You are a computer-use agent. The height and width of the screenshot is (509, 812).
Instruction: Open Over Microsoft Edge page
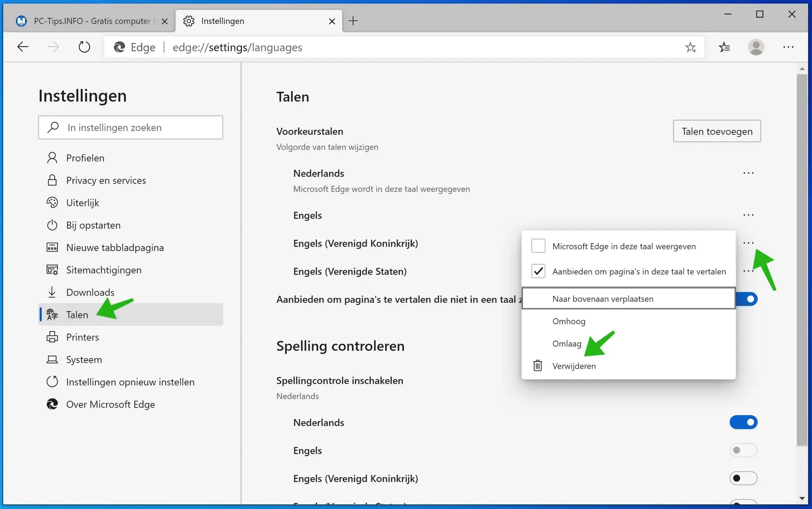point(131,404)
